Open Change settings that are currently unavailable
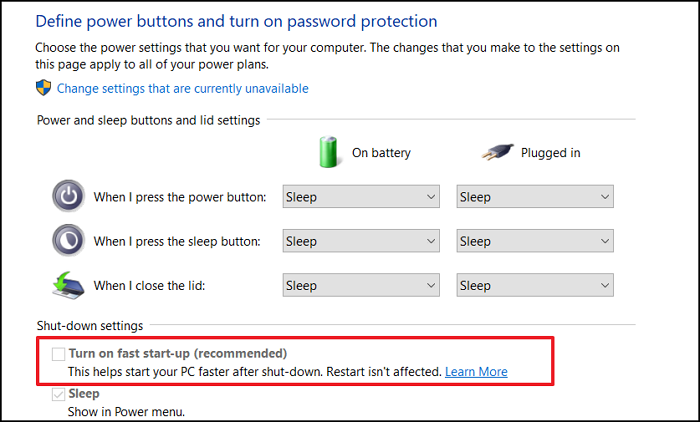 tap(183, 88)
